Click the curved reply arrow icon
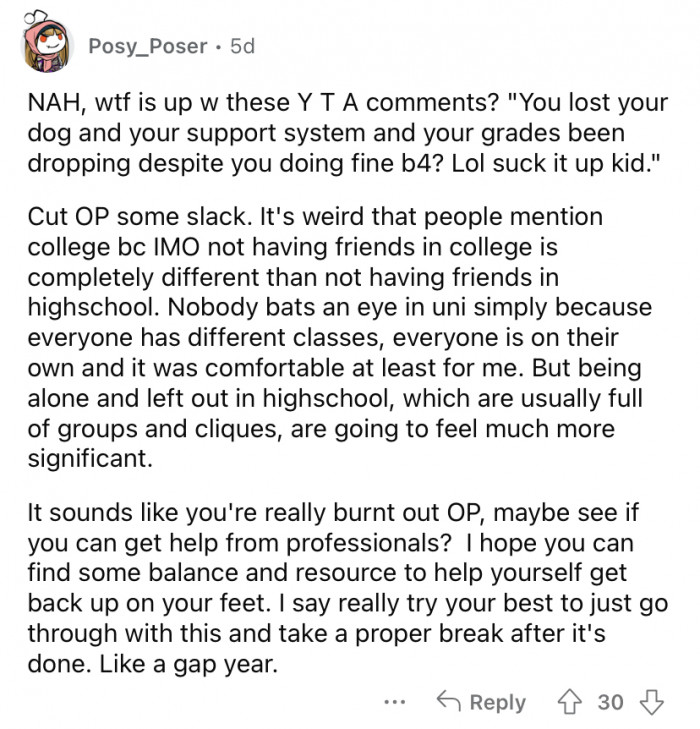Image resolution: width=700 pixels, height=729 pixels. (x=448, y=703)
